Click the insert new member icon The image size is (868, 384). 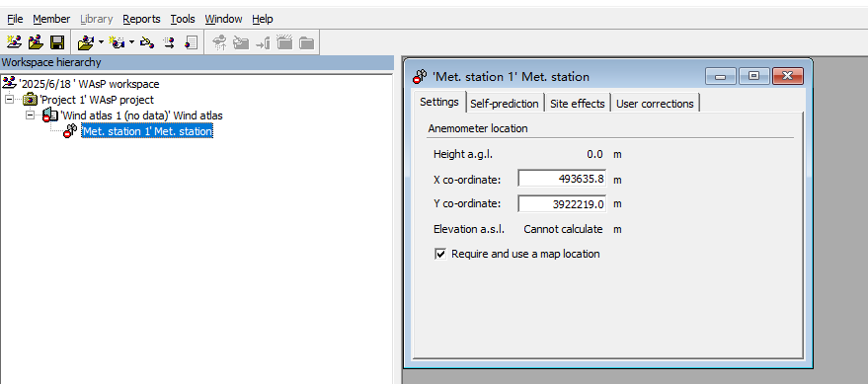[x=118, y=42]
